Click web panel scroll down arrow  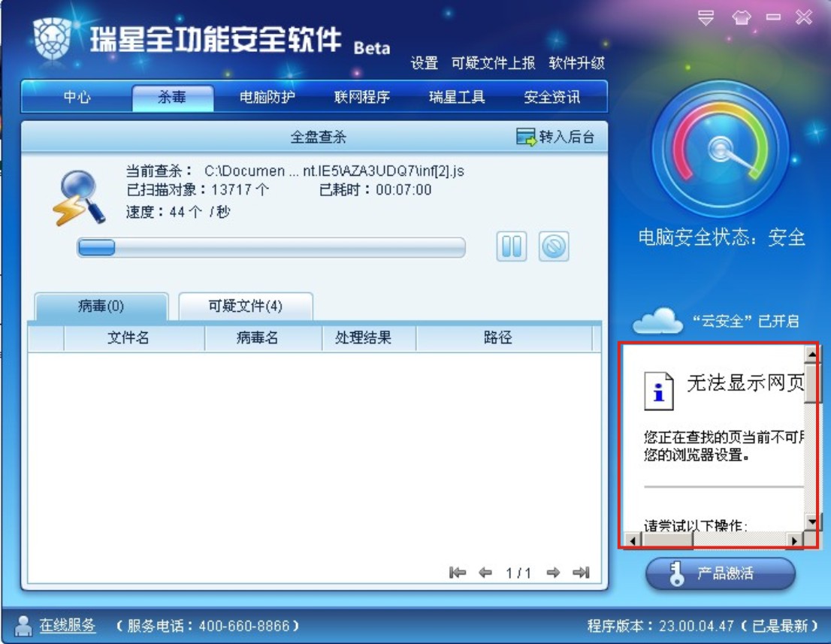click(x=811, y=522)
